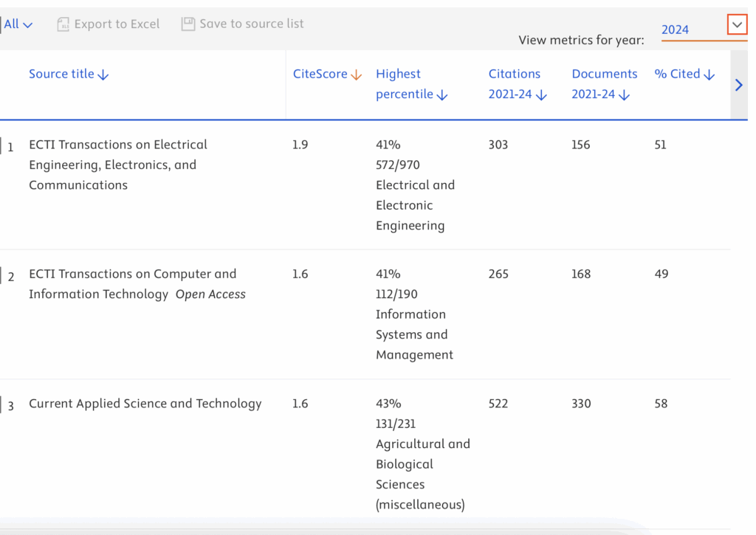Expand the year dropdown chevron
The image size is (756, 535).
737,24
